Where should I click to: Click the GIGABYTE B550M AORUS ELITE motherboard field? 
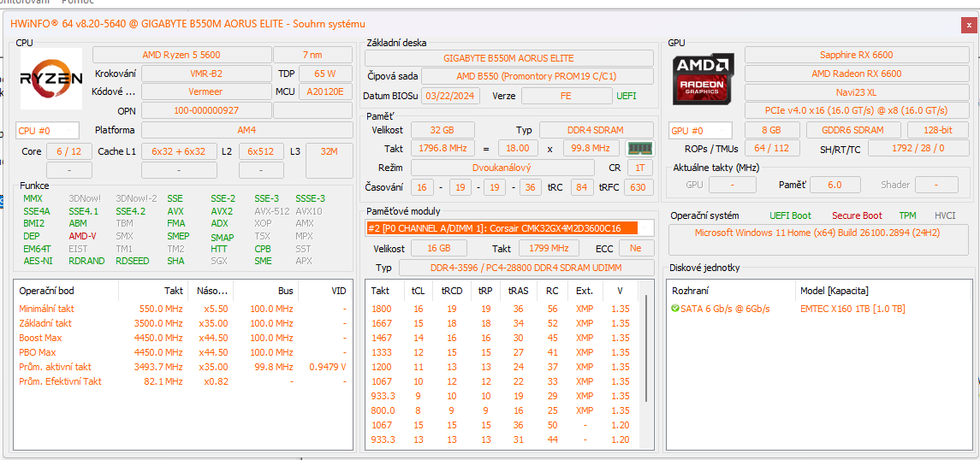point(508,57)
